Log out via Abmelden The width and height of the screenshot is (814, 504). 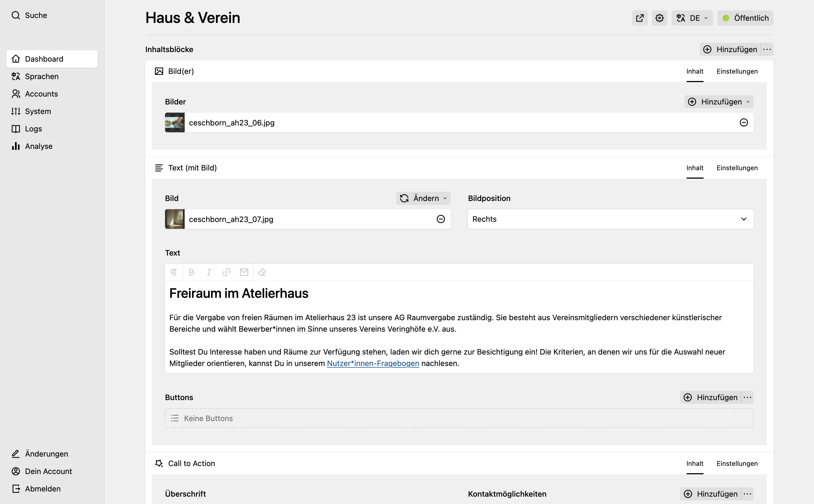[52, 489]
